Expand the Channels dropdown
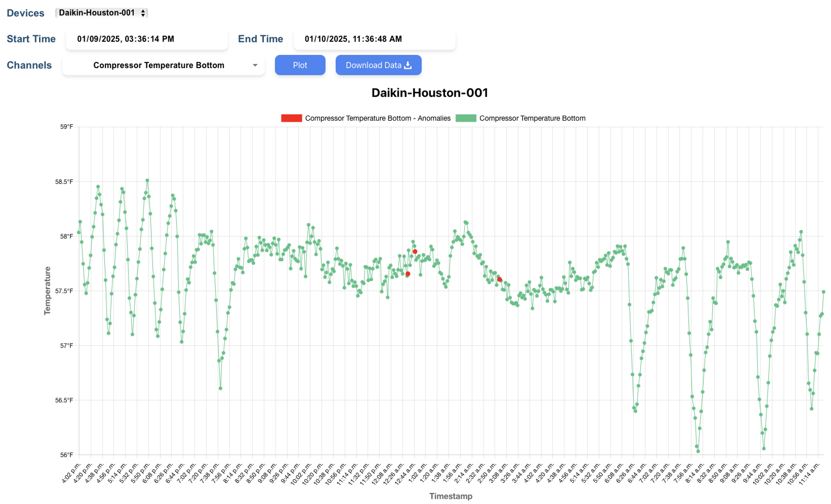 coord(163,65)
